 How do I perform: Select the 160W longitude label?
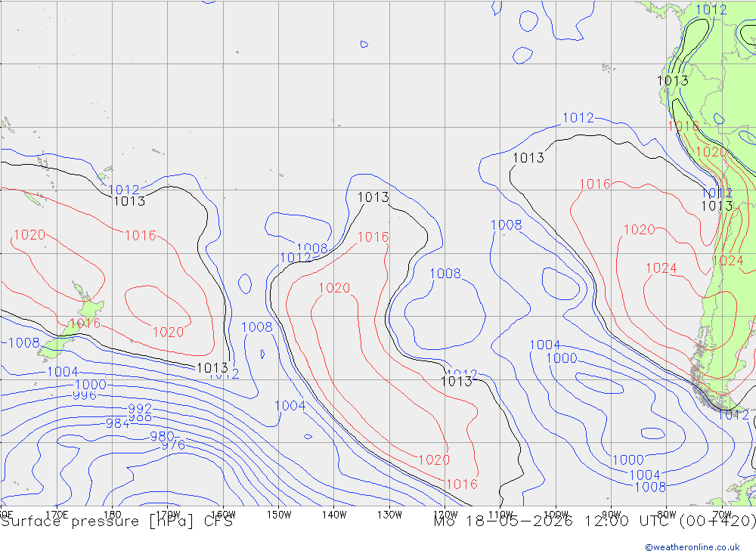click(223, 515)
